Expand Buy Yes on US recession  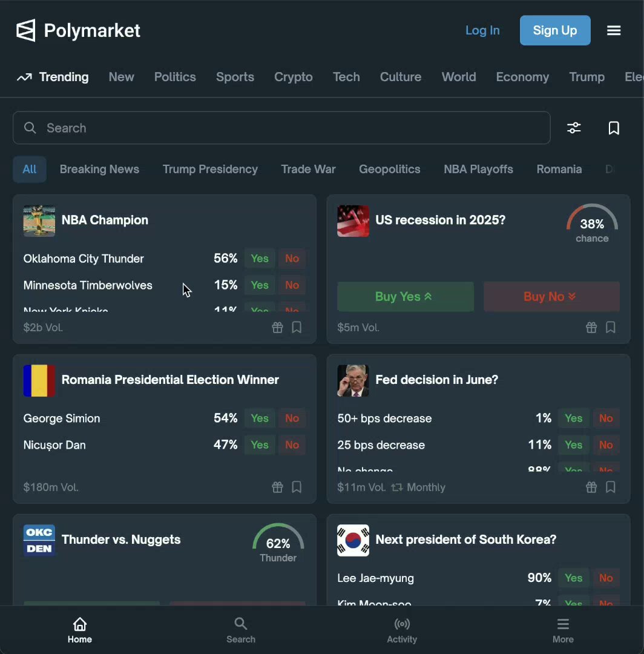pos(405,297)
